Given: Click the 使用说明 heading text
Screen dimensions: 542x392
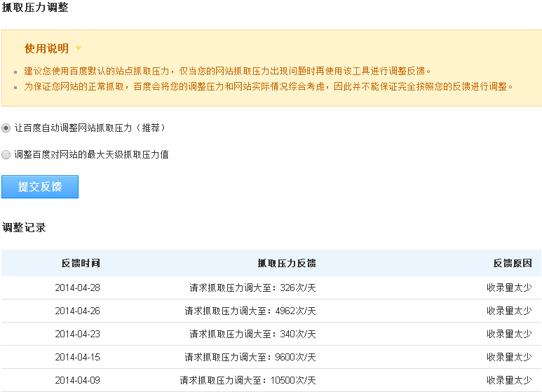Looking at the screenshot, I should coord(46,48).
